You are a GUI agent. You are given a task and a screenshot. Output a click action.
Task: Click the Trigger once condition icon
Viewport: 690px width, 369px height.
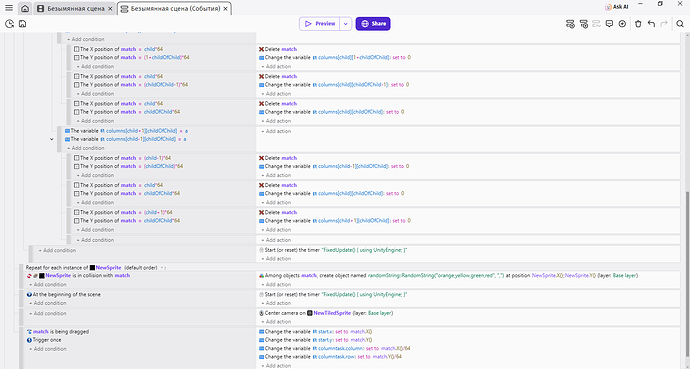click(x=29, y=340)
